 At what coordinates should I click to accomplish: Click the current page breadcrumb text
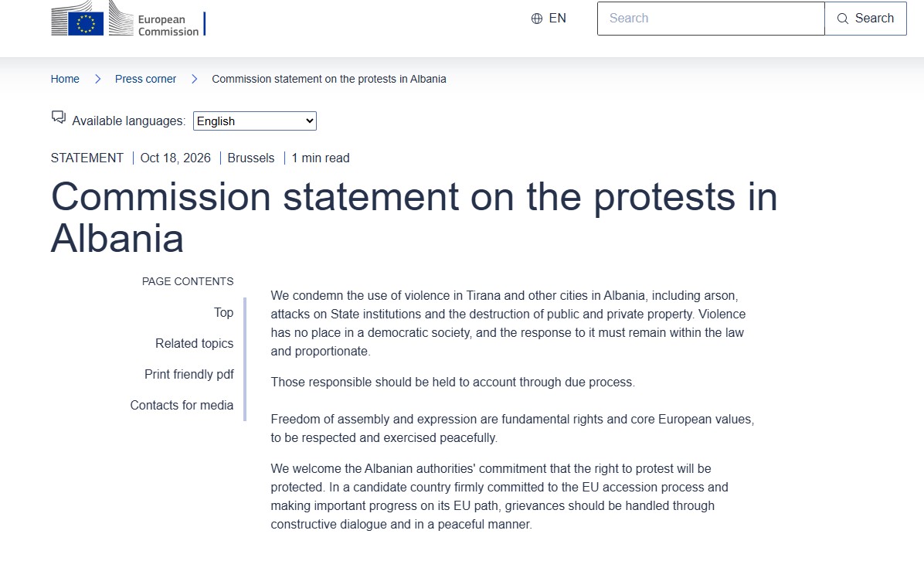tap(329, 79)
